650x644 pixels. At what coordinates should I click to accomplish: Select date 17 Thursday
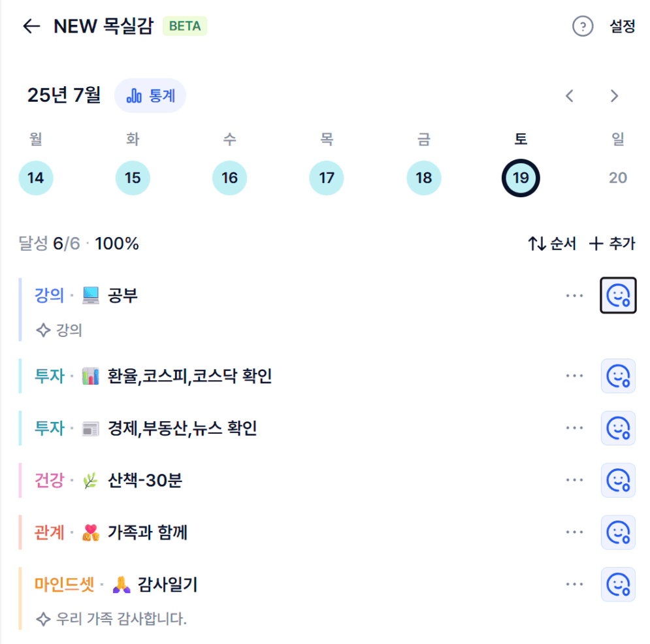coord(327,178)
